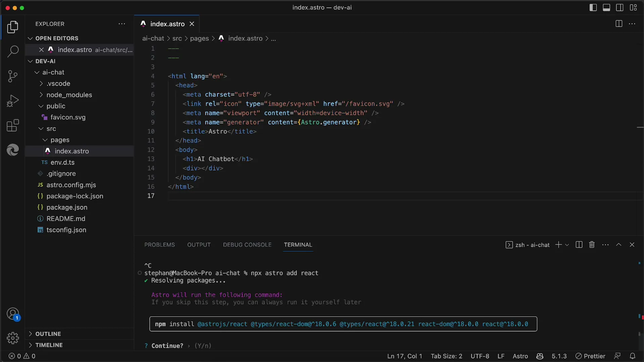Open the Accounts menu with badge
This screenshot has width=644, height=362.
[13, 314]
